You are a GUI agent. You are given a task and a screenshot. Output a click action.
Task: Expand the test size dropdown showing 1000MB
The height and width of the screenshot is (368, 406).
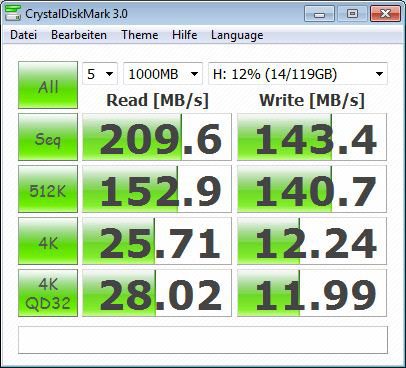pos(163,74)
